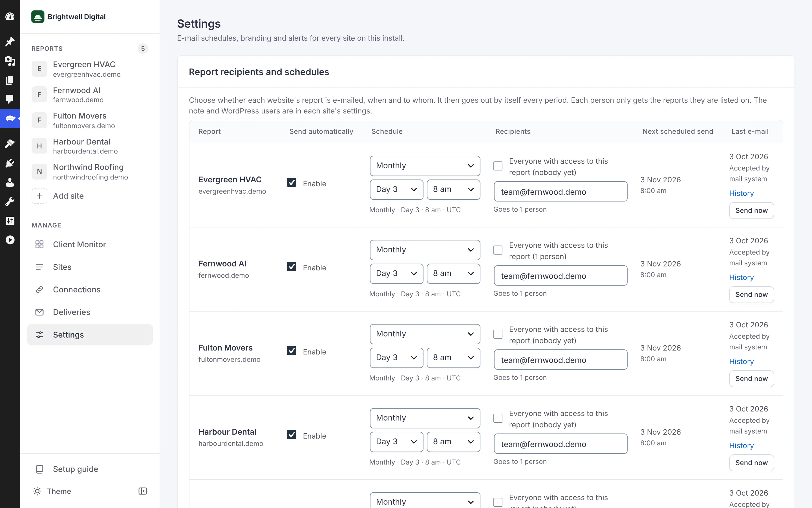
Task: Open the Monthly dropdown for Harbour Dental
Action: (425, 418)
